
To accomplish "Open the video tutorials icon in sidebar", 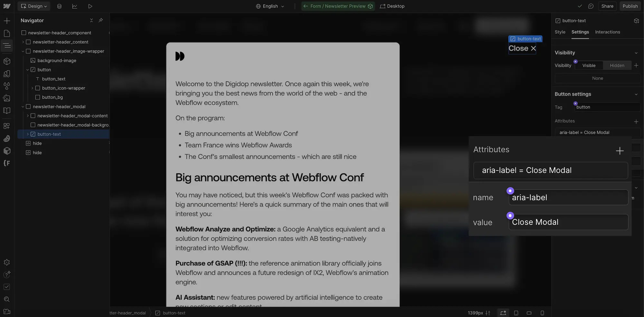I will pyautogui.click(x=7, y=312).
